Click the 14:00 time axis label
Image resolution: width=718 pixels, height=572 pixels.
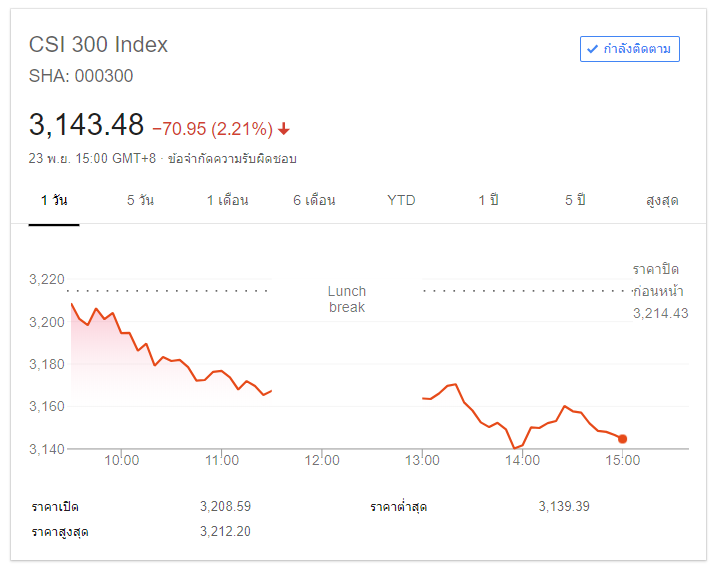(522, 460)
